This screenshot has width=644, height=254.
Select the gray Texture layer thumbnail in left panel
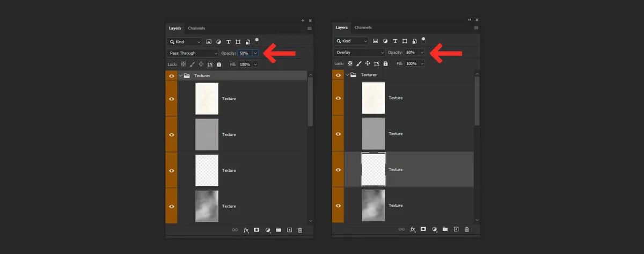point(207,134)
